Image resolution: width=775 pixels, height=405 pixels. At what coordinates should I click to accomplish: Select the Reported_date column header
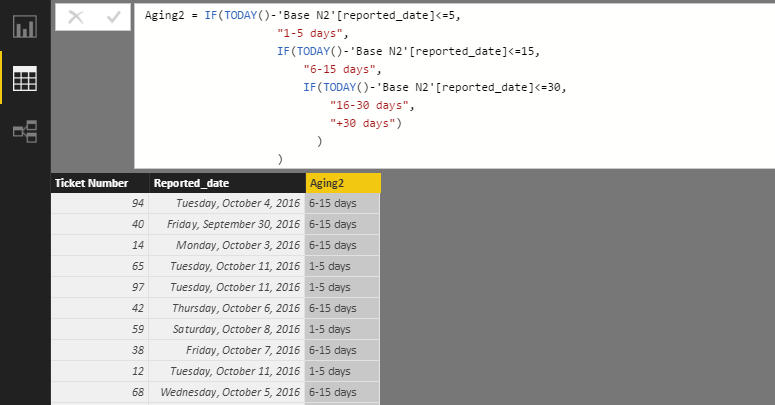227,183
